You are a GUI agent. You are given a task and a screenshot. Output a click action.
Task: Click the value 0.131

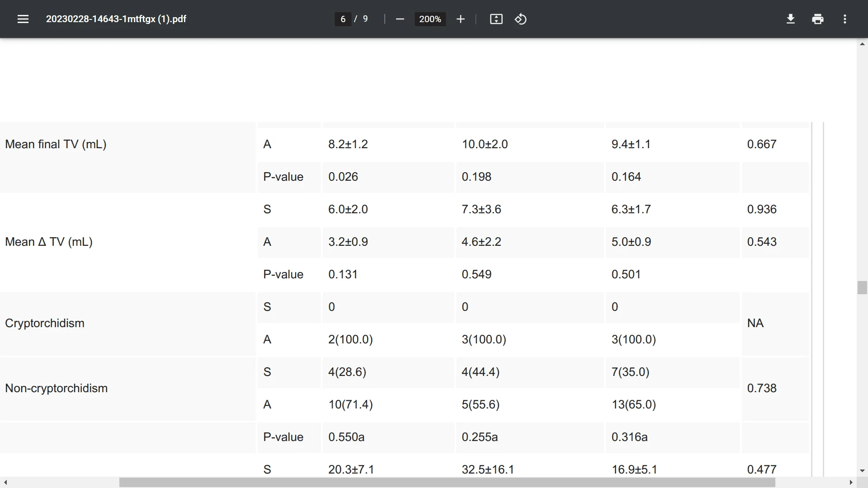tap(343, 274)
